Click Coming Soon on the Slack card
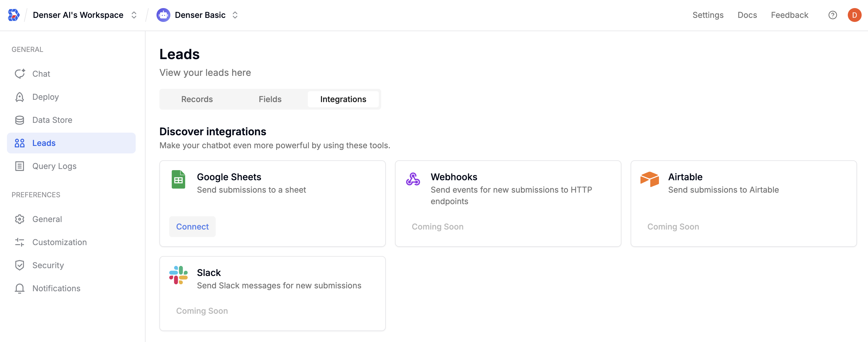 (x=202, y=311)
